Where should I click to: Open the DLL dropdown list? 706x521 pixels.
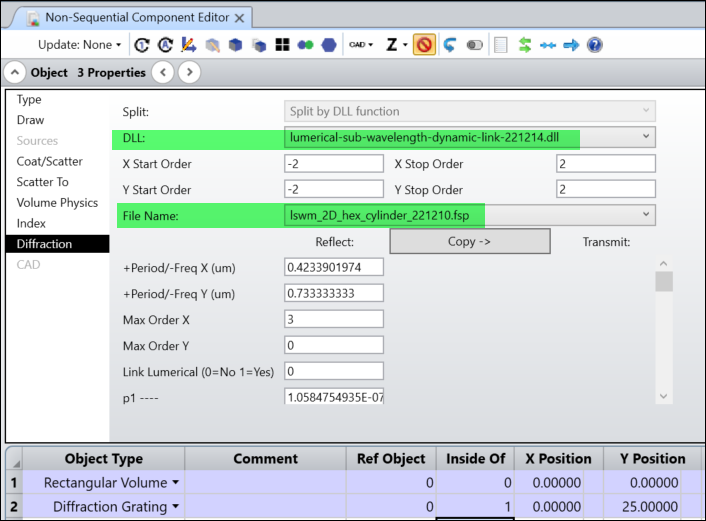pyautogui.click(x=645, y=137)
